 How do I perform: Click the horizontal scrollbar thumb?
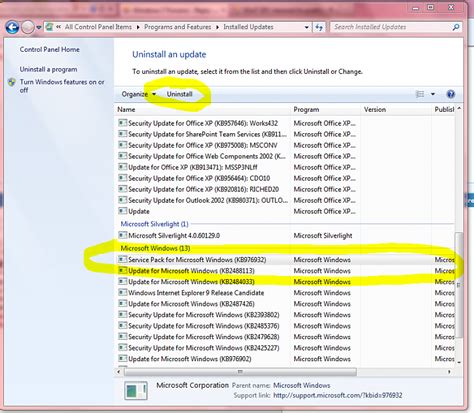240,371
